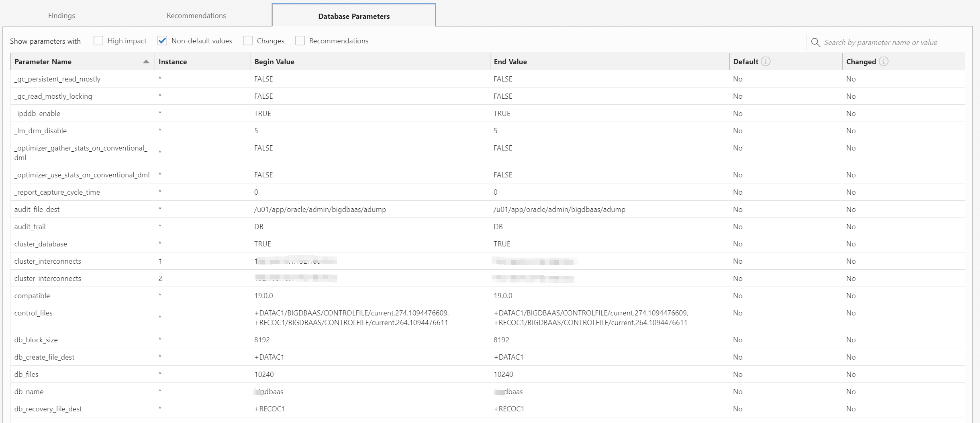Click begin value 5 for _lm_drm_disable
The width and height of the screenshot is (980, 423).
256,131
